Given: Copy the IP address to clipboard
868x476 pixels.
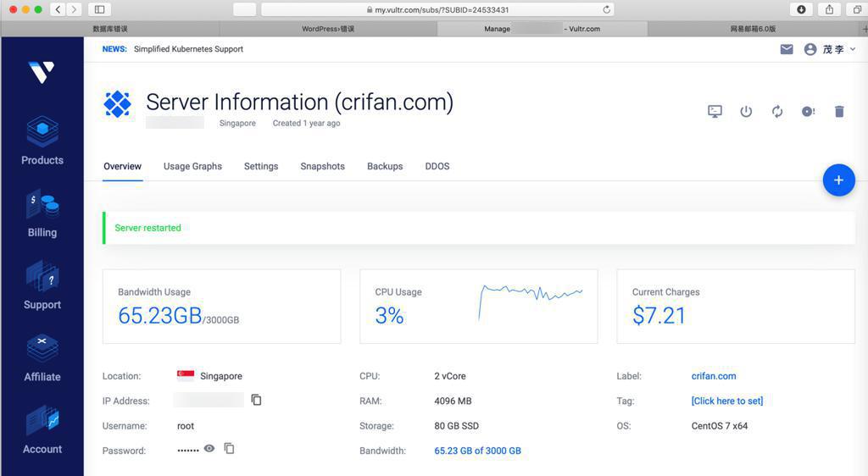Looking at the screenshot, I should (256, 400).
